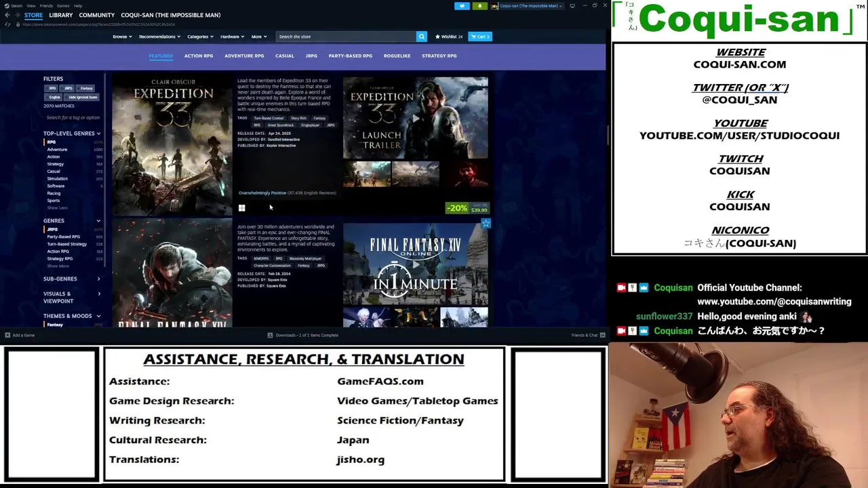Open the Browse dropdown

point(122,37)
